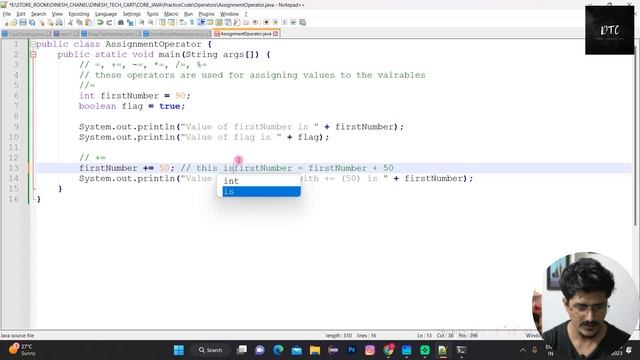The width and height of the screenshot is (640, 360).
Task: Toggle Word Wrap in the toolbar
Action: point(182,22)
